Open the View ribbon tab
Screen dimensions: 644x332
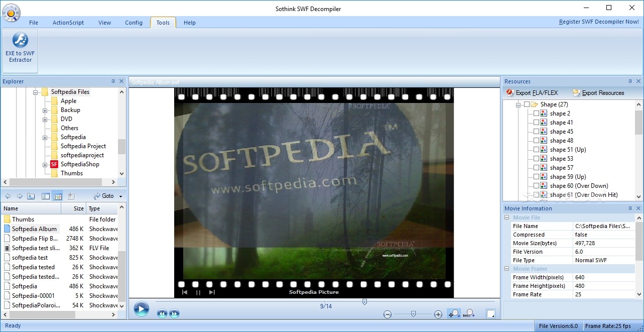(105, 23)
